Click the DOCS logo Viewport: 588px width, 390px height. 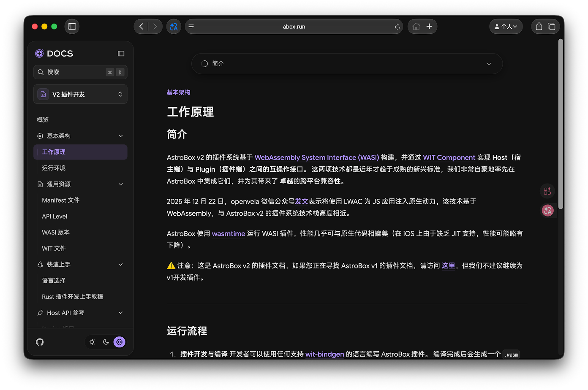pos(54,54)
